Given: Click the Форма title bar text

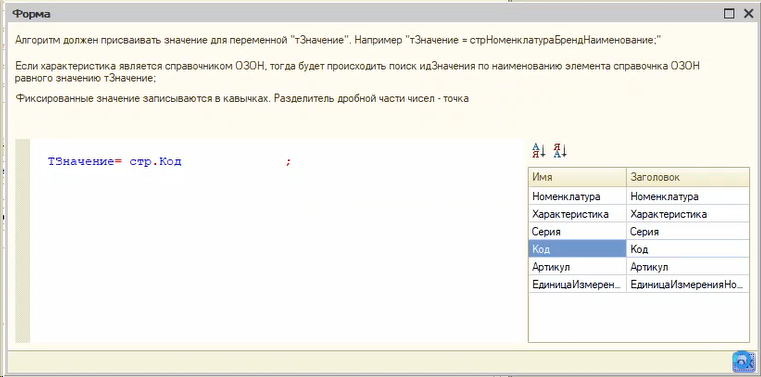Looking at the screenshot, I should pos(31,14).
